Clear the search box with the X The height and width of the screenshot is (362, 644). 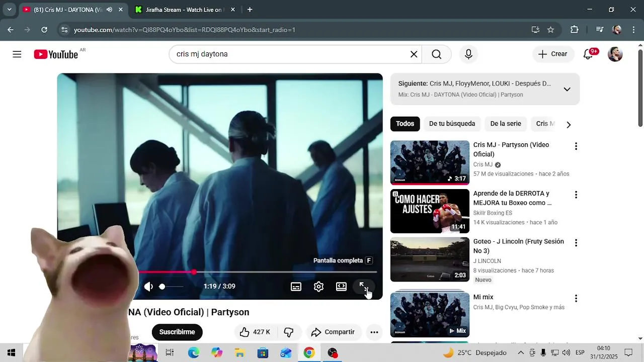pyautogui.click(x=414, y=54)
